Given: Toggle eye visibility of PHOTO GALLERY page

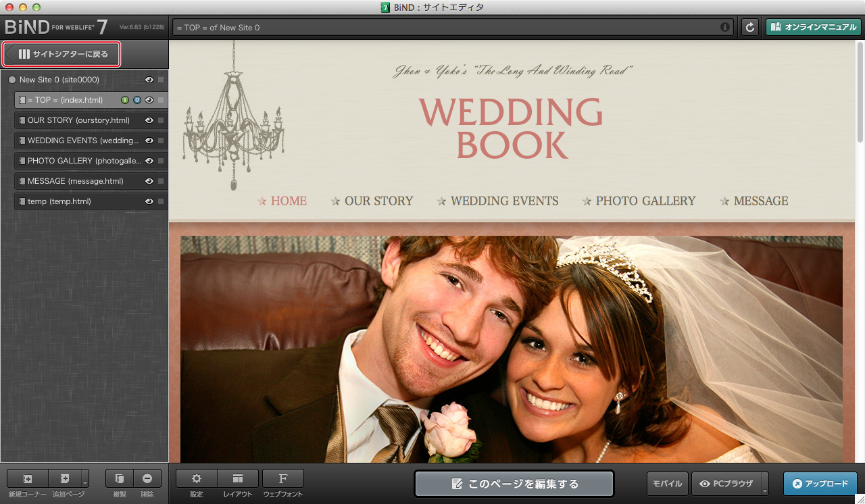Looking at the screenshot, I should pyautogui.click(x=149, y=161).
